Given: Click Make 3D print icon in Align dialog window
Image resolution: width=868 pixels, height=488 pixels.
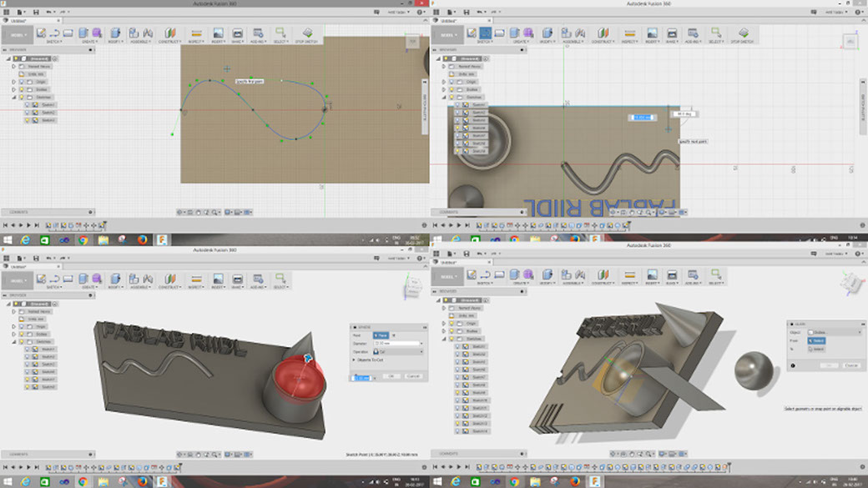Looking at the screenshot, I should [x=672, y=275].
